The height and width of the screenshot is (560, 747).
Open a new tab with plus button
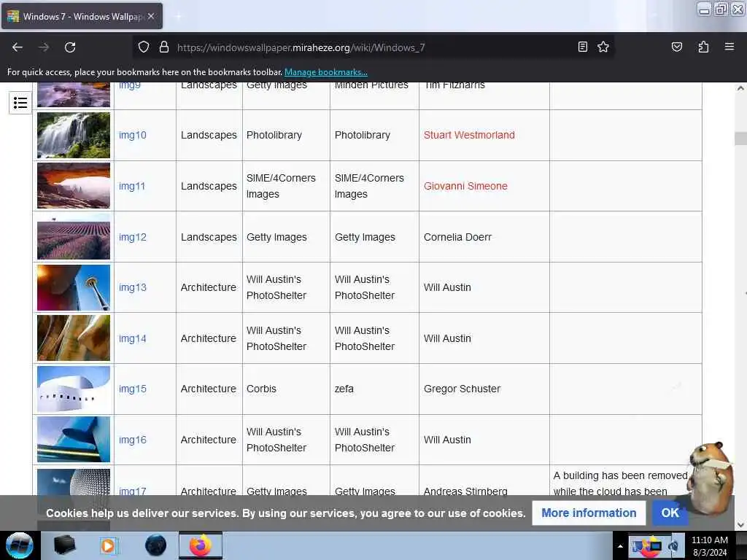(x=177, y=16)
